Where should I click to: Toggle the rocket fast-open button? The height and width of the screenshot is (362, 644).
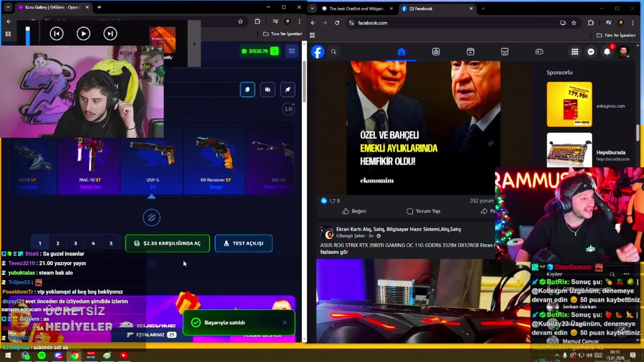click(x=288, y=89)
